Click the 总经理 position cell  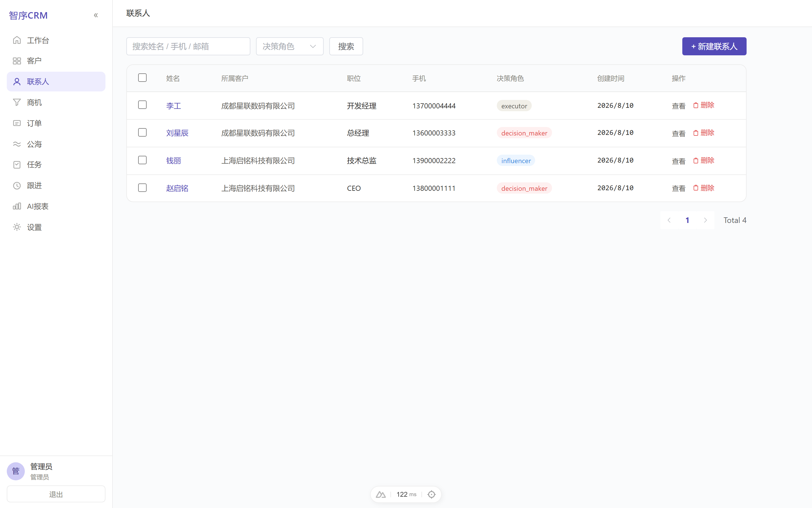coord(358,133)
